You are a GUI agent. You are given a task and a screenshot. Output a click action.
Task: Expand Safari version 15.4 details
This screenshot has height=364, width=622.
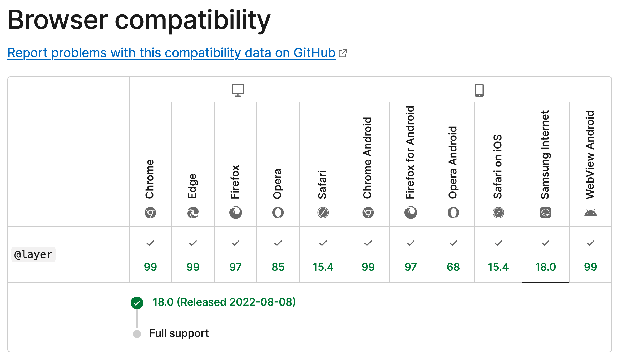click(x=323, y=267)
